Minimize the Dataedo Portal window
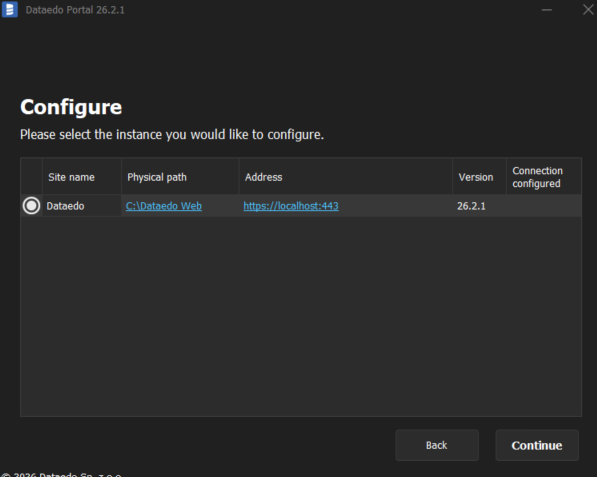The image size is (597, 477). coord(547,10)
